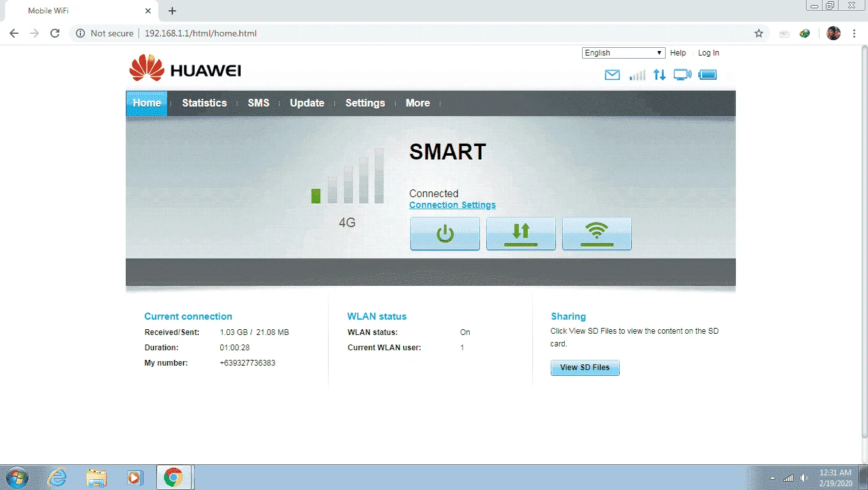Expand the More menu
Viewport: 868px width, 490px height.
pos(418,103)
